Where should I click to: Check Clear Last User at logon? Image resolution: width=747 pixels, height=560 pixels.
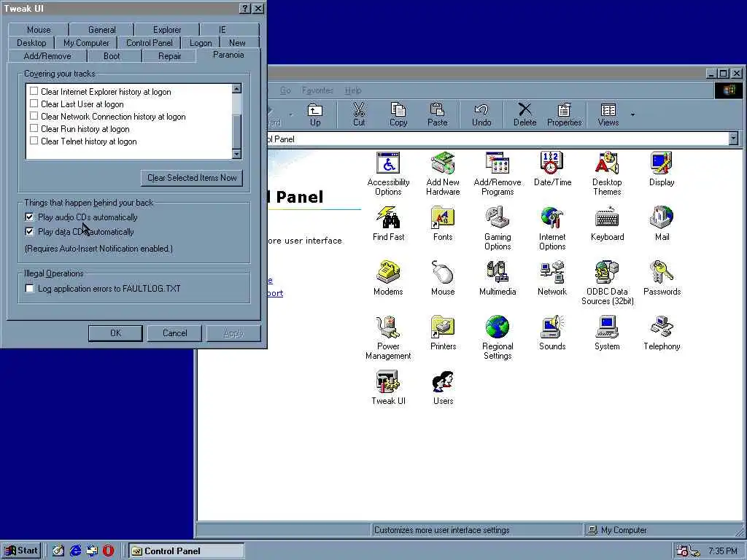[x=34, y=104]
